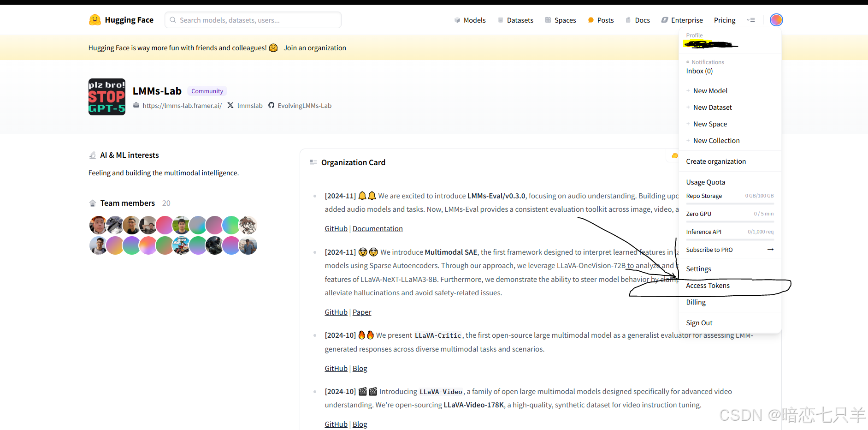Screen dimensions: 868x430
Task: Open Blog link for LLaVA-Critic
Action: (x=360, y=369)
